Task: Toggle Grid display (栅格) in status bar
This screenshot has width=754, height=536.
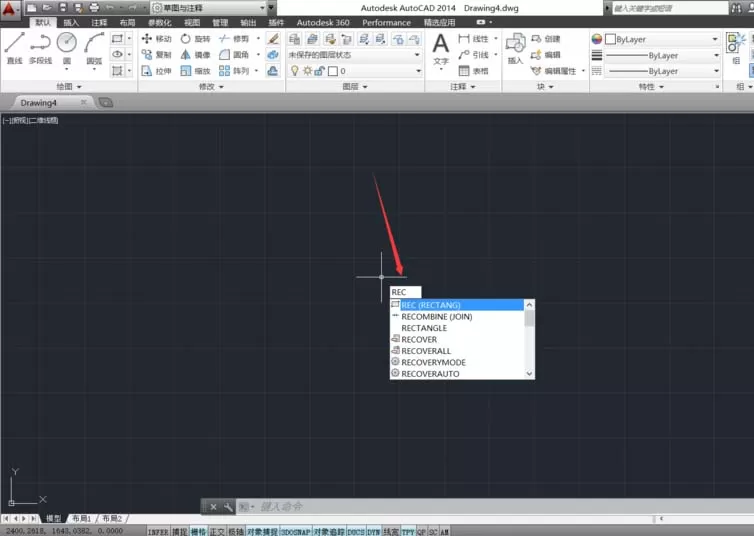Action: click(198, 532)
